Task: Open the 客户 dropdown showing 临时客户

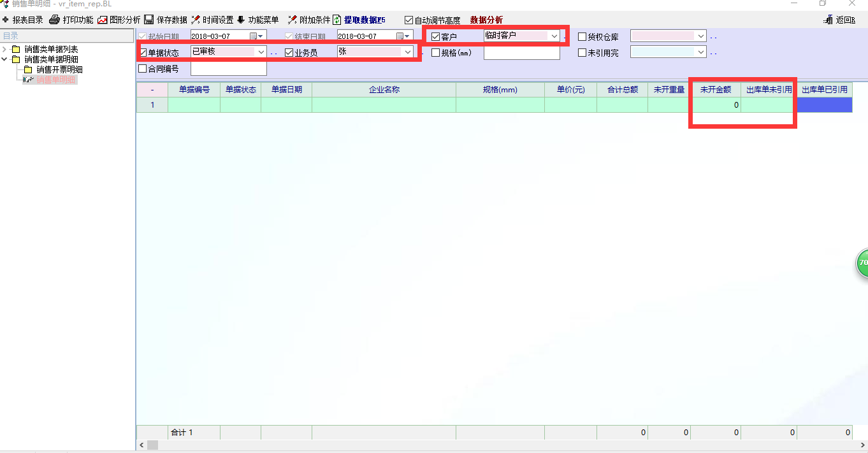Action: (x=554, y=36)
